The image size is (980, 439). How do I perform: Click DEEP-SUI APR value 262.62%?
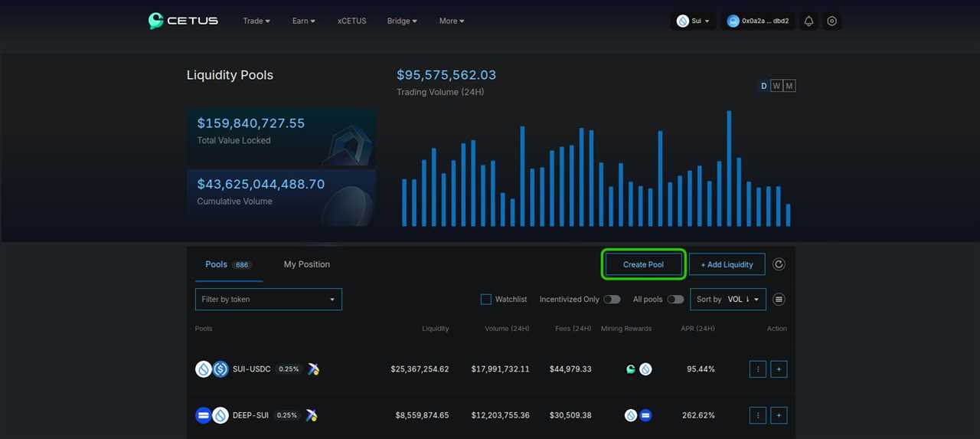pyautogui.click(x=698, y=415)
